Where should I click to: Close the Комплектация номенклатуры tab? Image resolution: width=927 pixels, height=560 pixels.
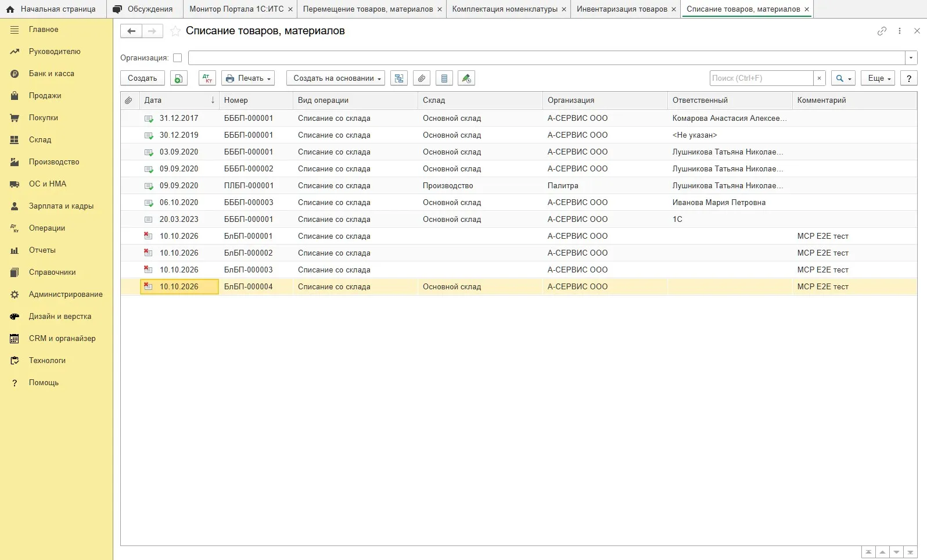[x=564, y=9]
